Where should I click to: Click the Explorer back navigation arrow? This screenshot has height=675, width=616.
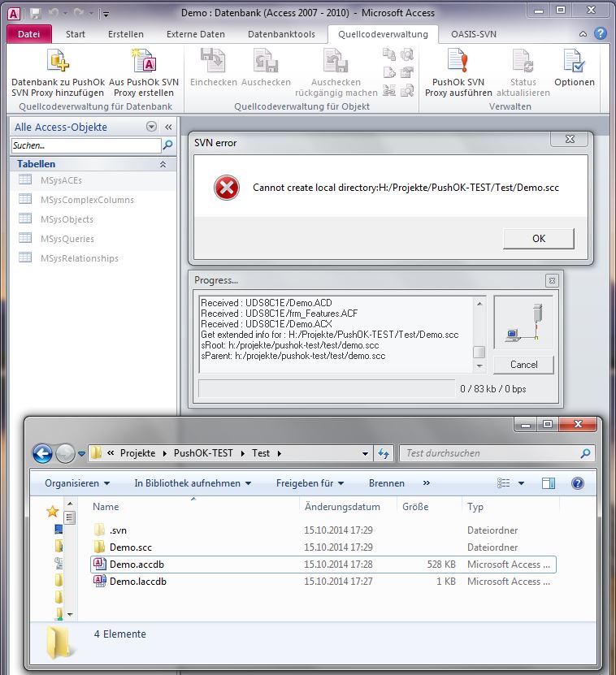(x=42, y=453)
